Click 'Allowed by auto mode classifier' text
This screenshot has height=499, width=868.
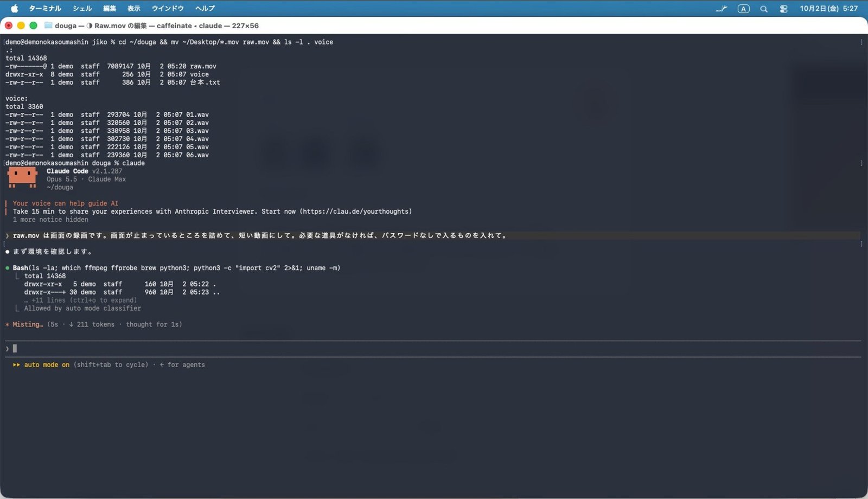pyautogui.click(x=82, y=308)
